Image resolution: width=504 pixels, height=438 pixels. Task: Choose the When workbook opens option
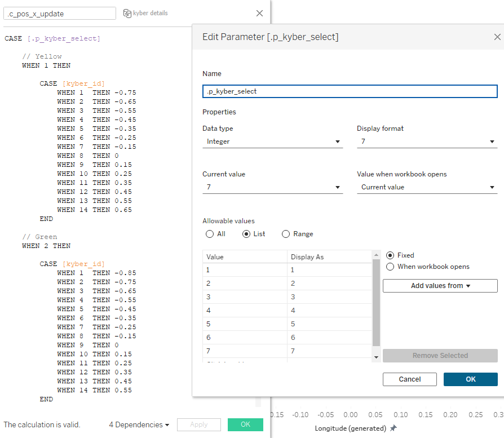coord(390,267)
